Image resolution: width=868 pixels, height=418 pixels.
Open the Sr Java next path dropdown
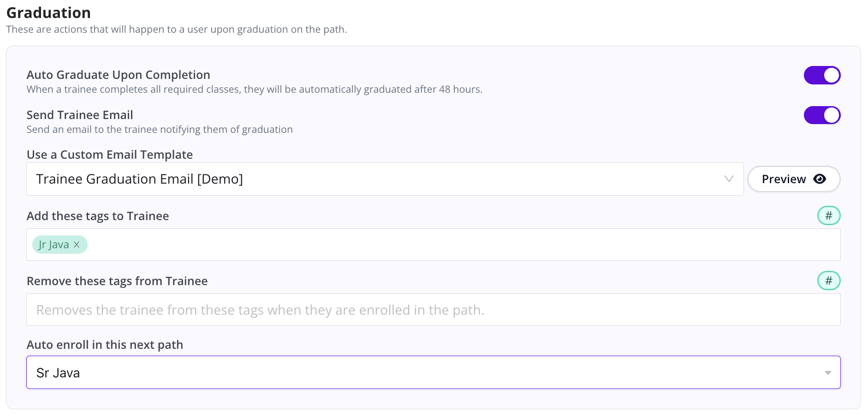pyautogui.click(x=415, y=372)
